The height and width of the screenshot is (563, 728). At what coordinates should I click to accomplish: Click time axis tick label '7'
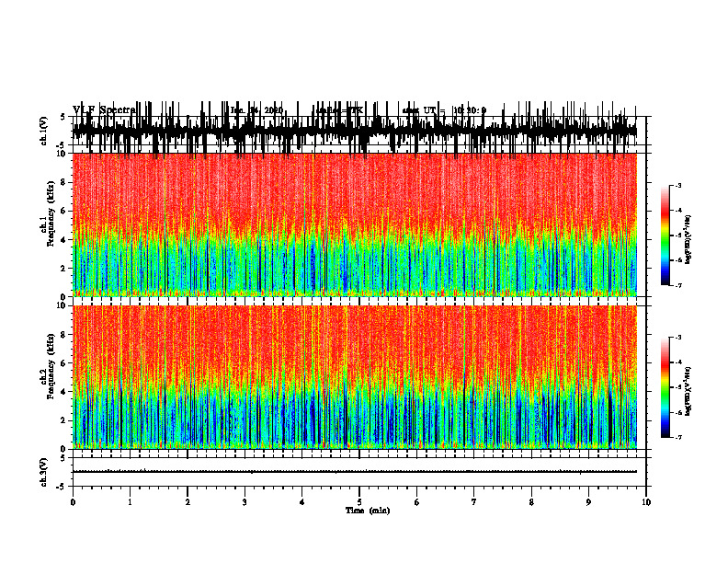(x=474, y=502)
